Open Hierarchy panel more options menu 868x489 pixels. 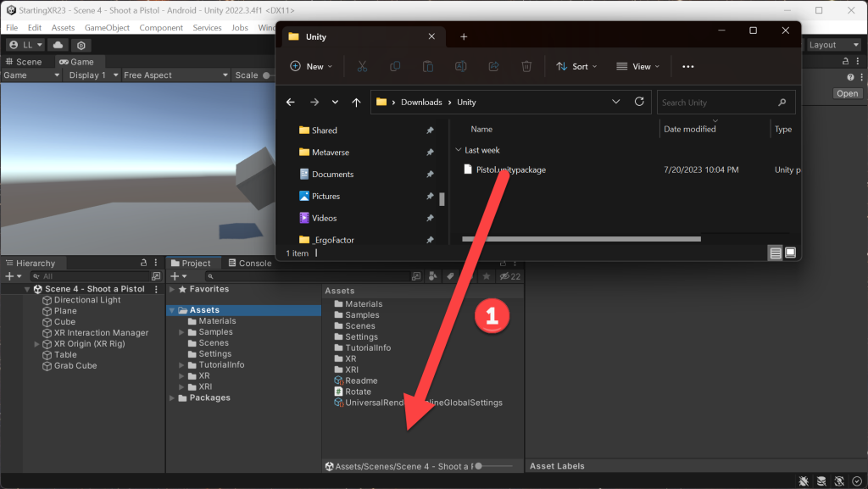156,263
